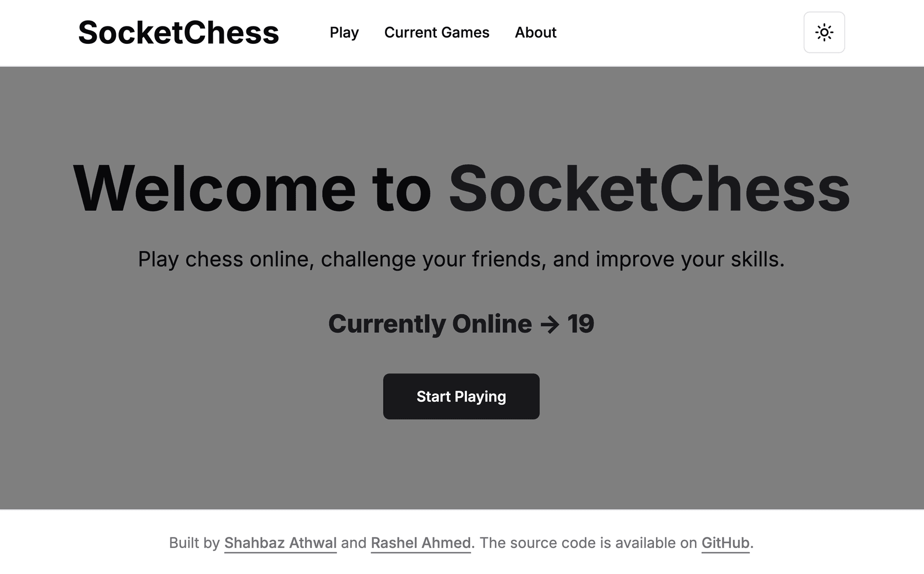Open the Play navigation item

pos(344,32)
